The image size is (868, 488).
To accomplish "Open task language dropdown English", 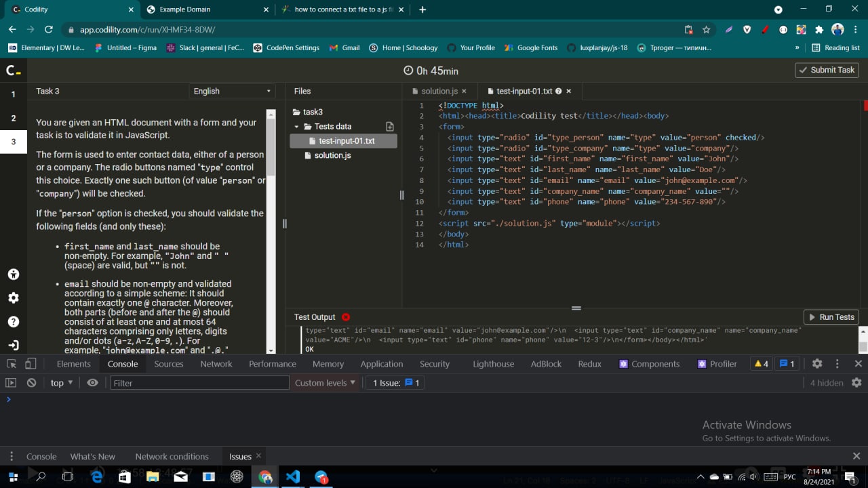I will point(232,91).
